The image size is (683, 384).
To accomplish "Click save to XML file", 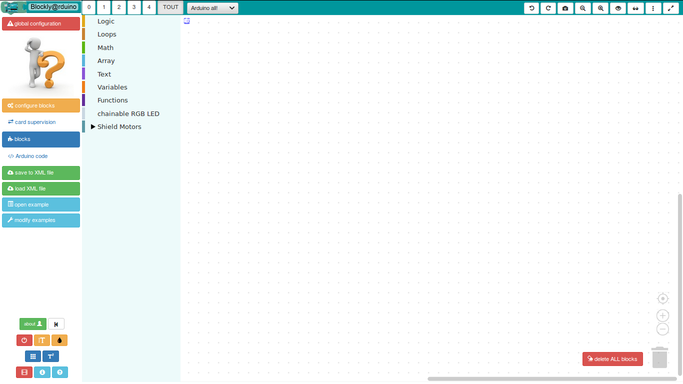I will [x=41, y=173].
